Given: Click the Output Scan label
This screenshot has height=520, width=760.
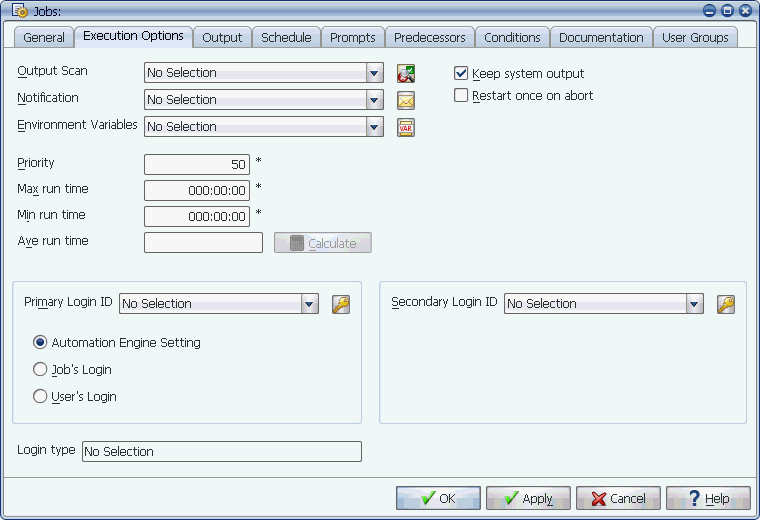Looking at the screenshot, I should tap(52, 71).
